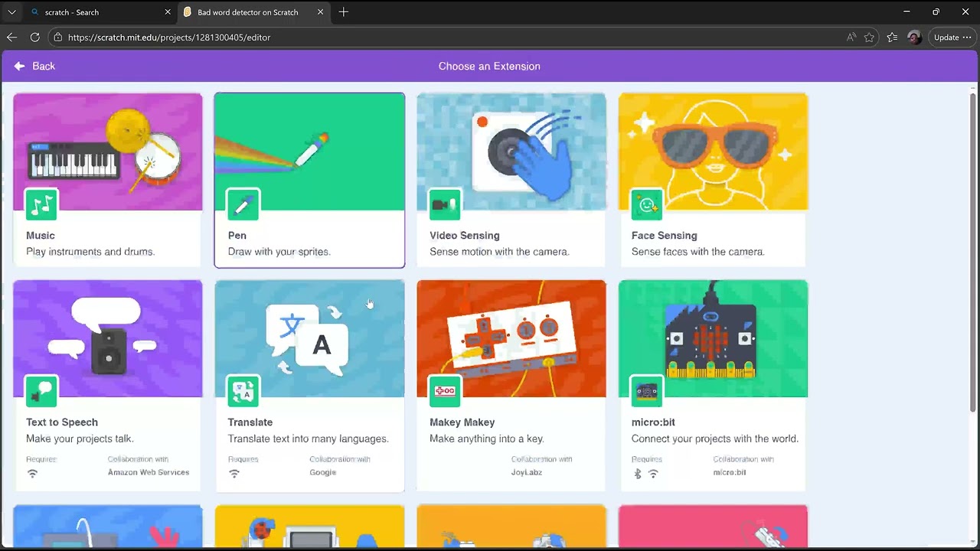Click the 'Face Sensing' title text

tap(665, 236)
